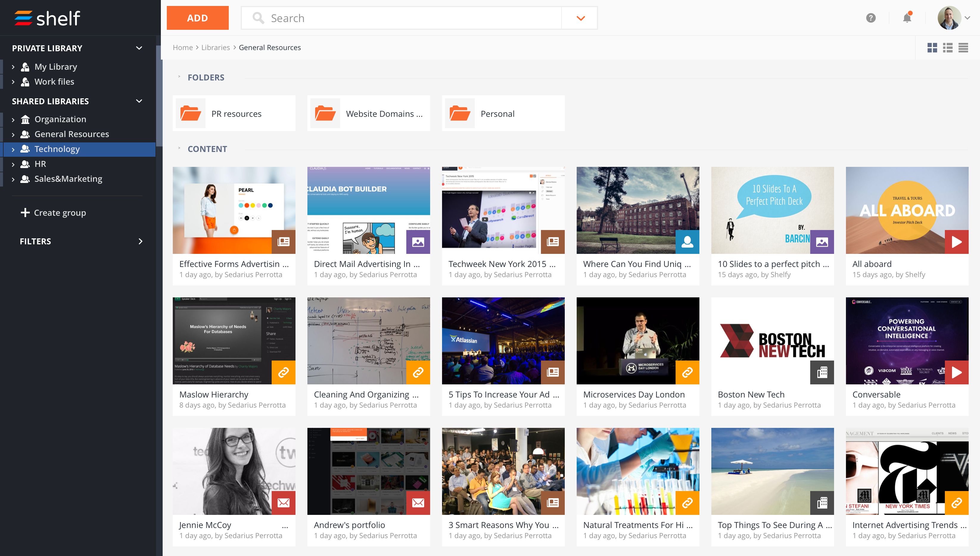
Task: Click the orange ADD button
Action: 197,18
